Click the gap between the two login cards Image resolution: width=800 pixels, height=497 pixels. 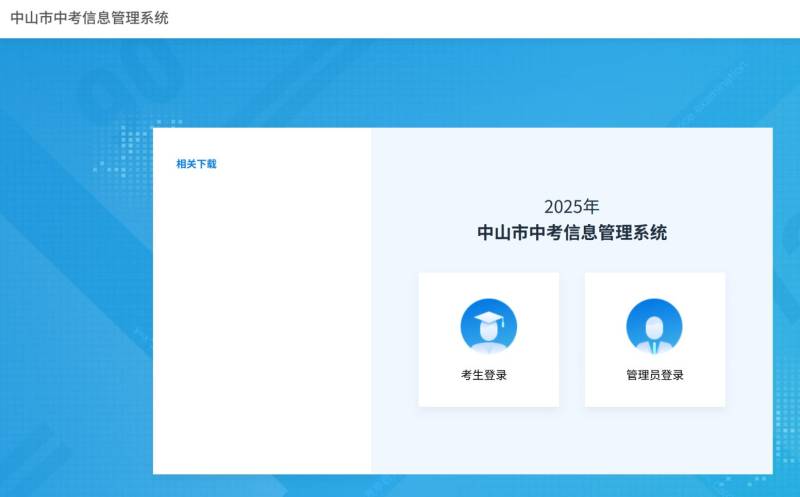[x=571, y=340]
